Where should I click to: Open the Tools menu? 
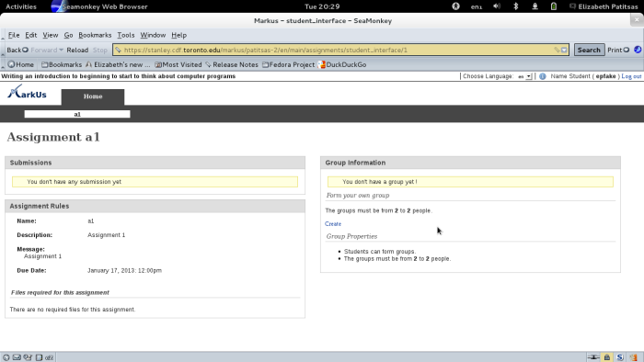point(126,35)
